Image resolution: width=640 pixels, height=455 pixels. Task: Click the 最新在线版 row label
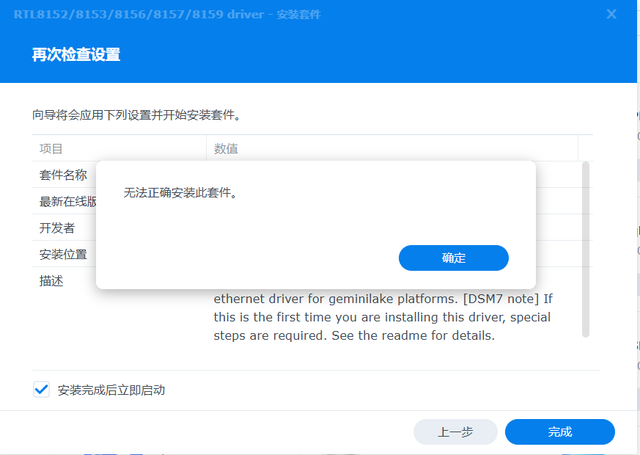pyautogui.click(x=68, y=202)
